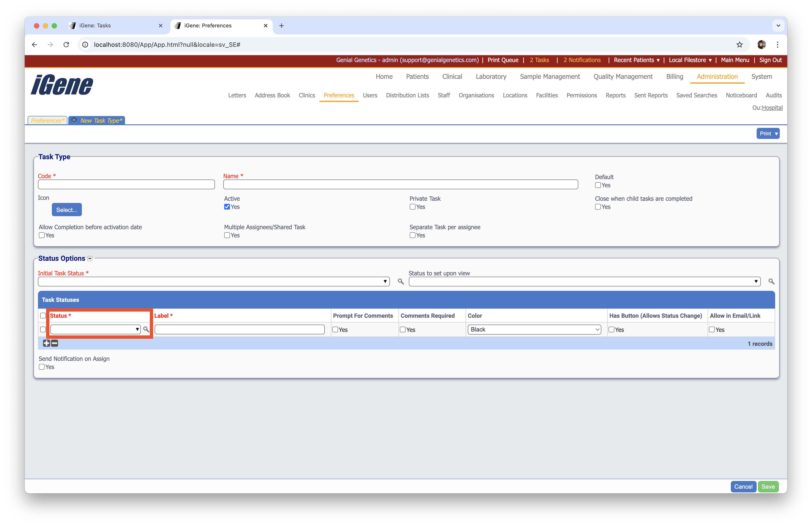Image resolution: width=812 pixels, height=526 pixels.
Task: Open the Color dropdown showing Black
Action: (x=534, y=329)
